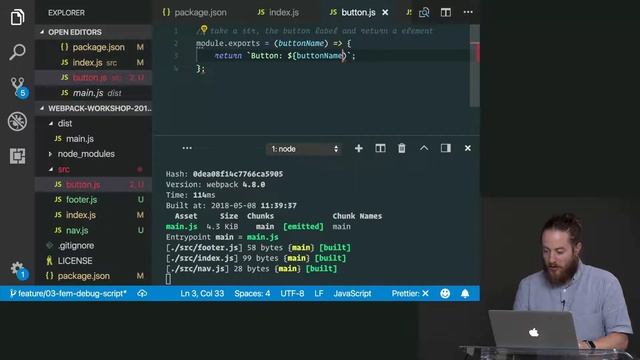Open button.js under the src folder
This screenshot has height=360, width=640.
[93, 184]
